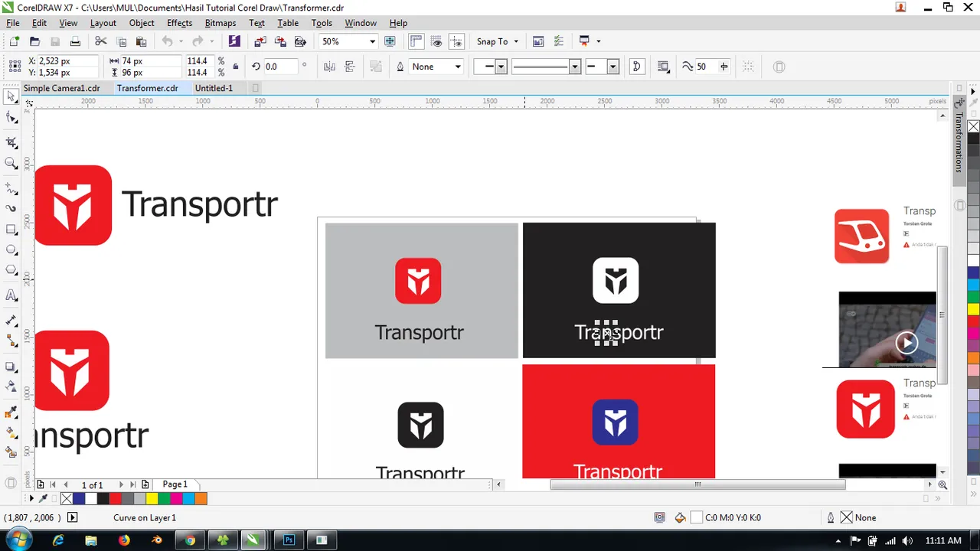Pick the yellow swatch in document palette
980x551 pixels.
click(x=152, y=499)
